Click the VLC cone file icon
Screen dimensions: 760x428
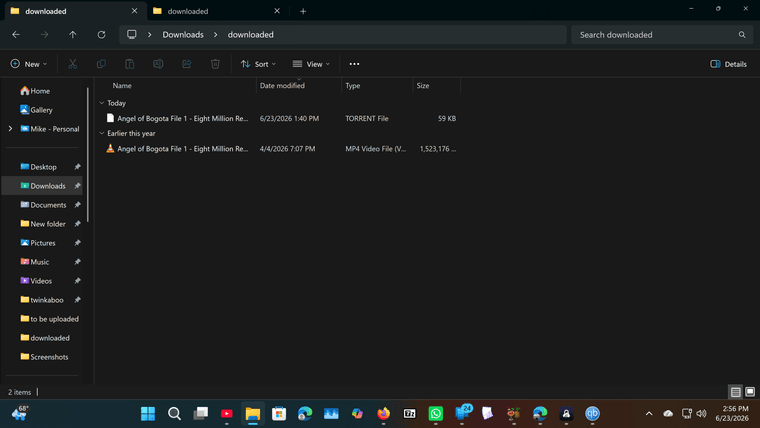click(110, 148)
